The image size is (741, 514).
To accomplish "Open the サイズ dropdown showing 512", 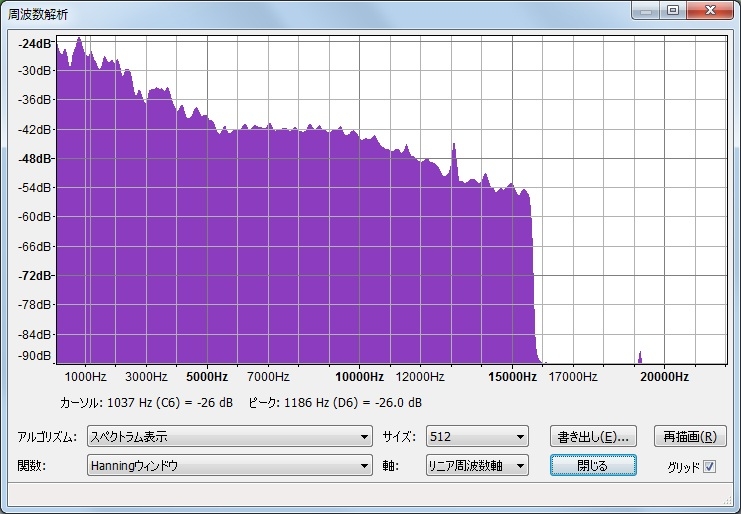I will (x=477, y=437).
